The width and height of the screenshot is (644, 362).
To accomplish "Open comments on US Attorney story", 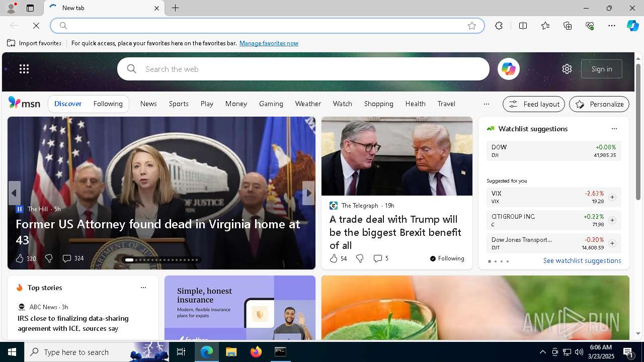I will click(72, 258).
